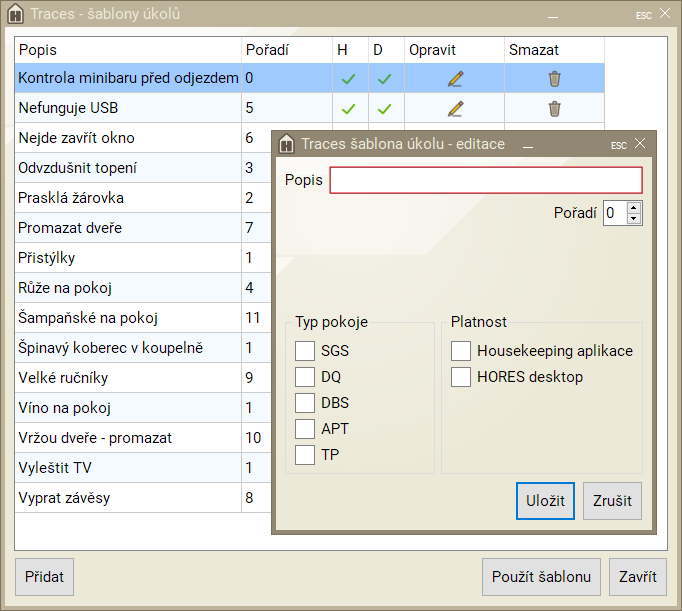Click the Pořadí column header

click(x=285, y=49)
